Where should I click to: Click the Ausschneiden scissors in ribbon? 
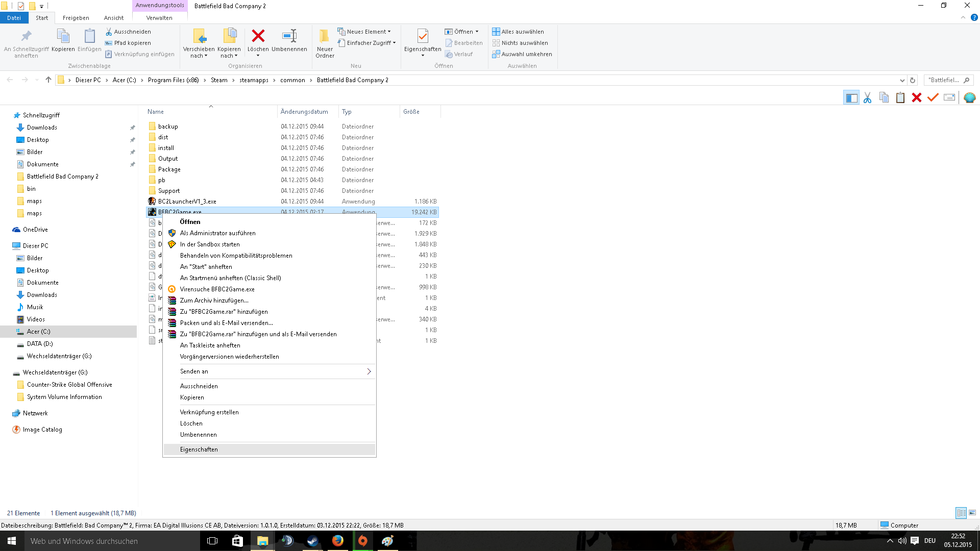[128, 32]
